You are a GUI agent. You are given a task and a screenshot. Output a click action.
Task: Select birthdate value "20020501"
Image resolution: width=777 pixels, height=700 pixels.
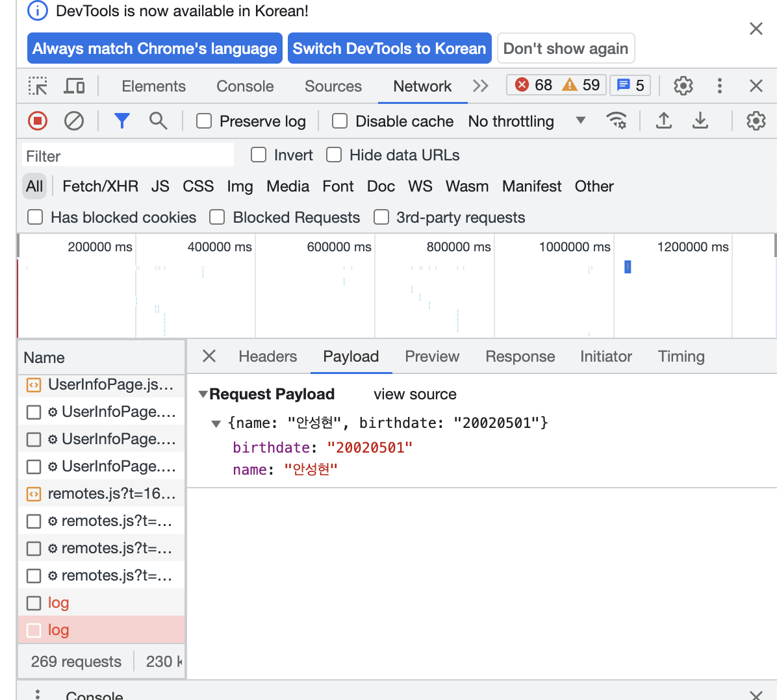coord(370,447)
